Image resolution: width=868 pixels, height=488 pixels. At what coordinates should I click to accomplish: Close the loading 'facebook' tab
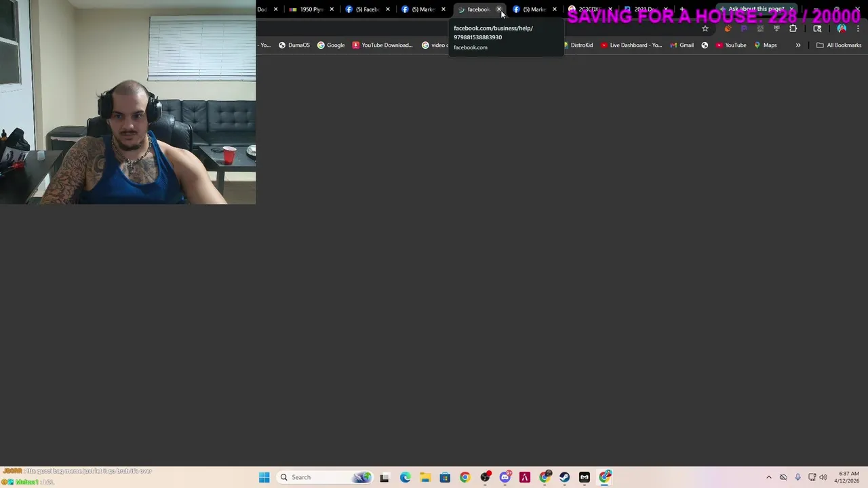499,9
